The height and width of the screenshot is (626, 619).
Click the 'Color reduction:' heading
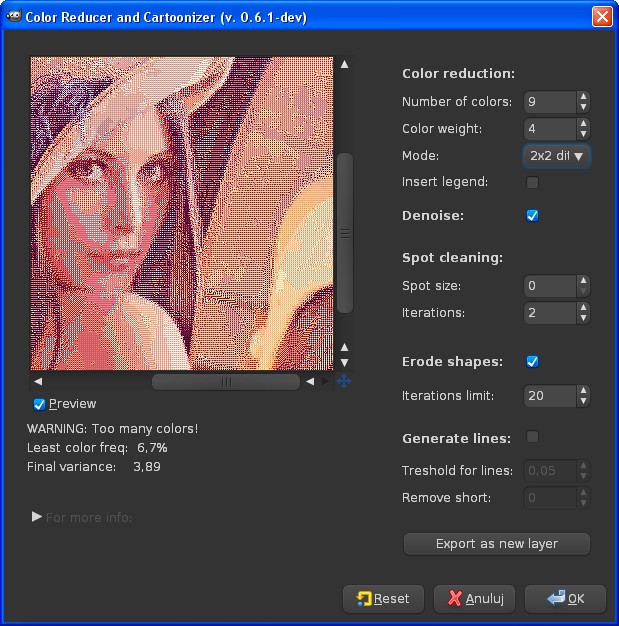click(x=458, y=74)
